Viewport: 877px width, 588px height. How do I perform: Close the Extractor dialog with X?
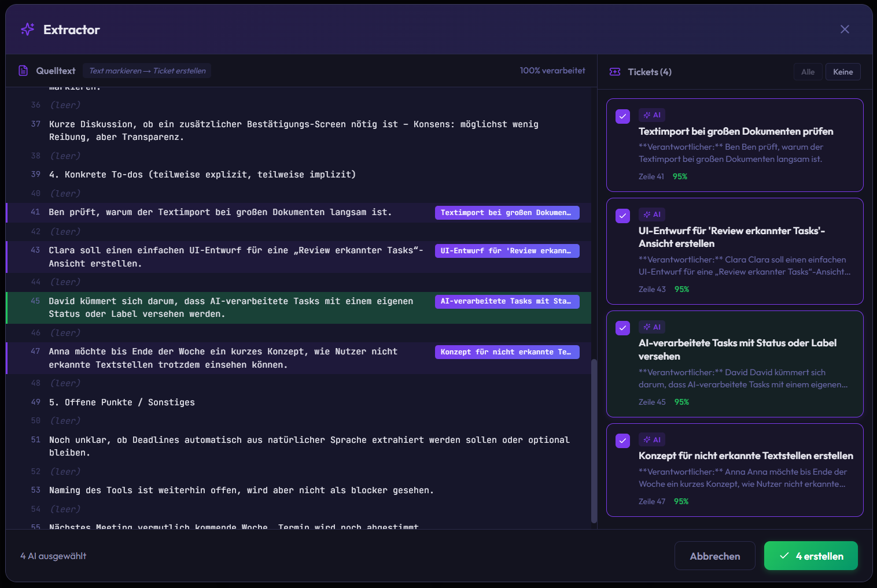coord(845,29)
